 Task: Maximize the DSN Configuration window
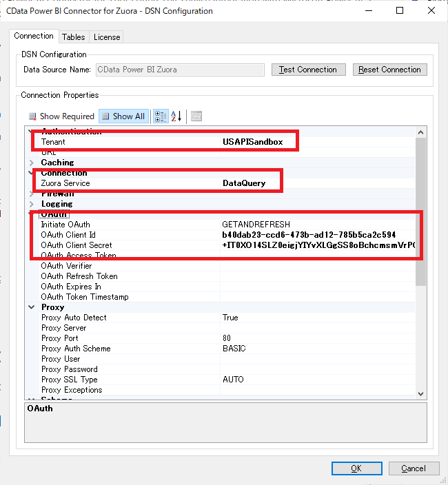[x=400, y=11]
